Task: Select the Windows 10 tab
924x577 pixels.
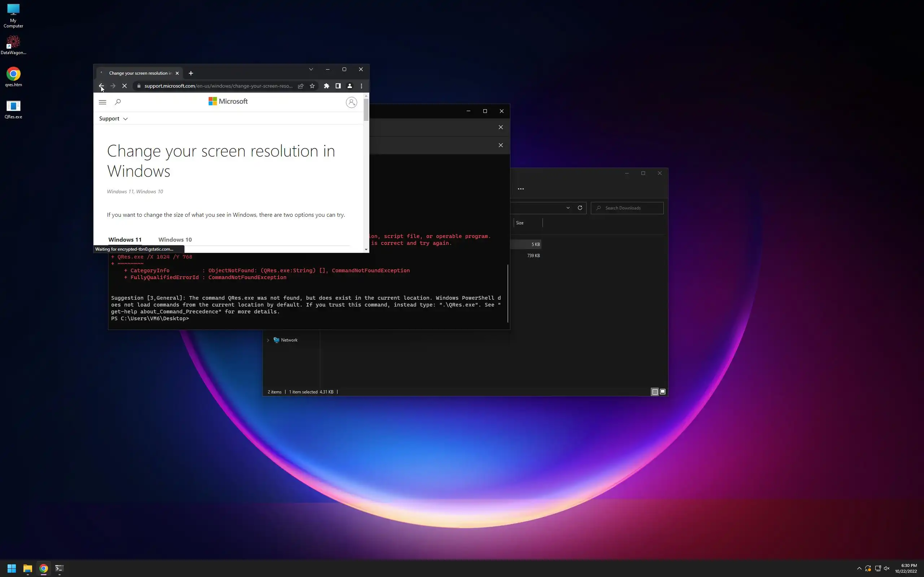Action: [x=175, y=240]
